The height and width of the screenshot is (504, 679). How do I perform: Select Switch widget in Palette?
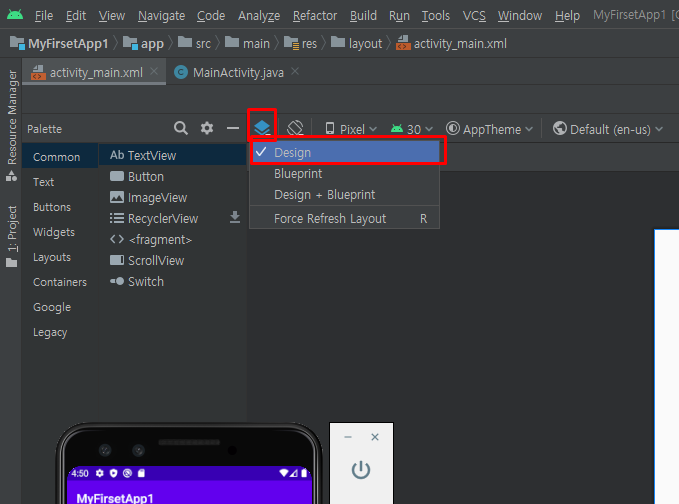173,281
